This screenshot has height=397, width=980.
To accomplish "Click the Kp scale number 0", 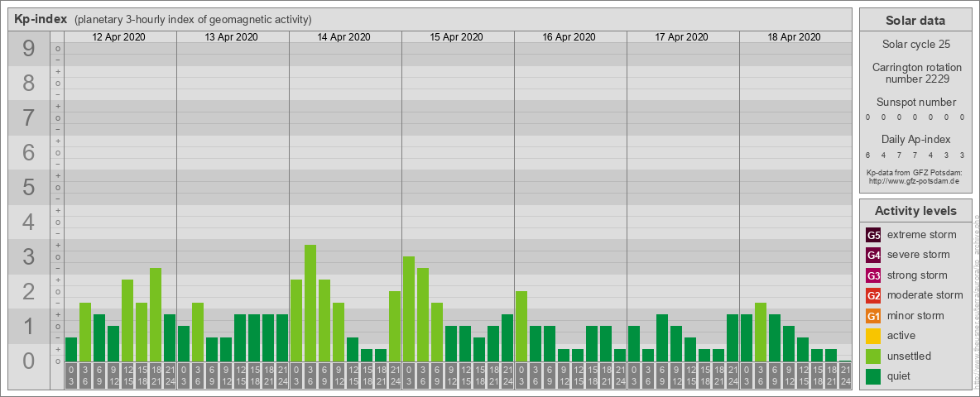I will coord(29,361).
